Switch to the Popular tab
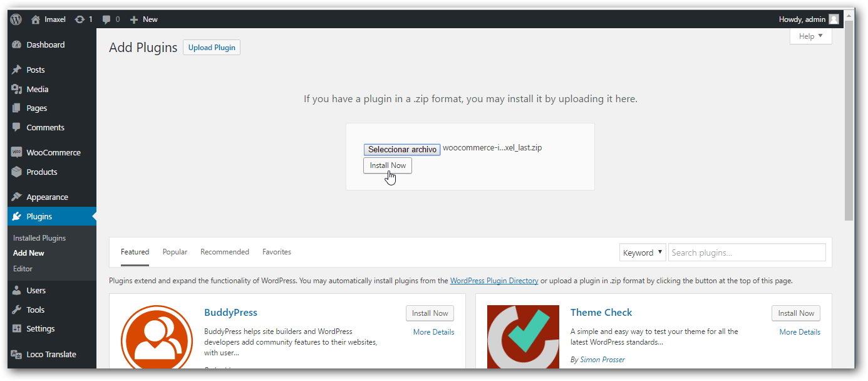 pyautogui.click(x=175, y=252)
